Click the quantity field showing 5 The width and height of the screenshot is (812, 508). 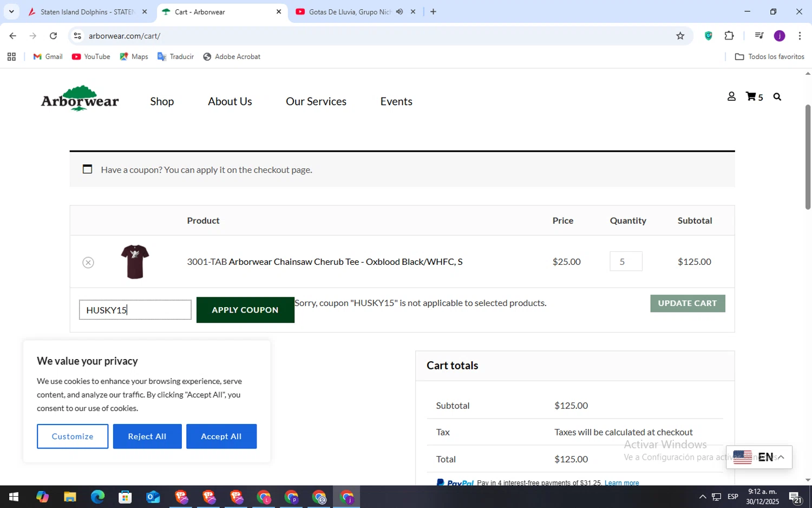coord(626,262)
